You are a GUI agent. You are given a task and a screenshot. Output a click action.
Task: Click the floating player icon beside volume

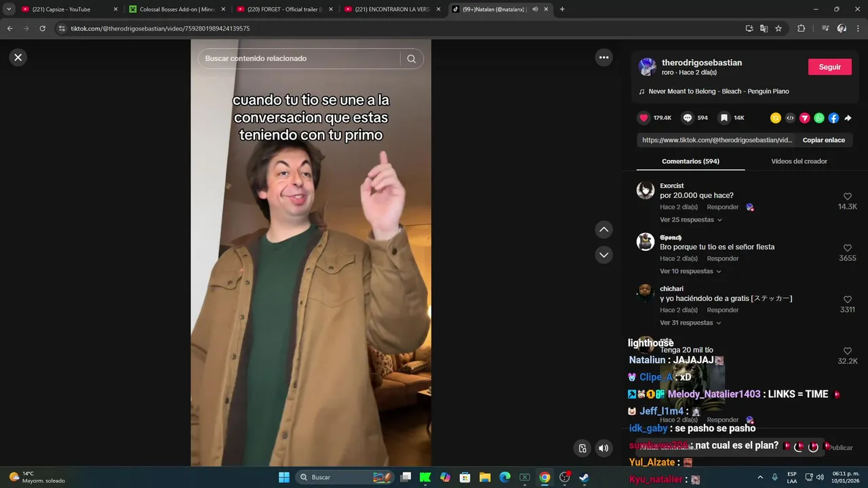tap(582, 448)
